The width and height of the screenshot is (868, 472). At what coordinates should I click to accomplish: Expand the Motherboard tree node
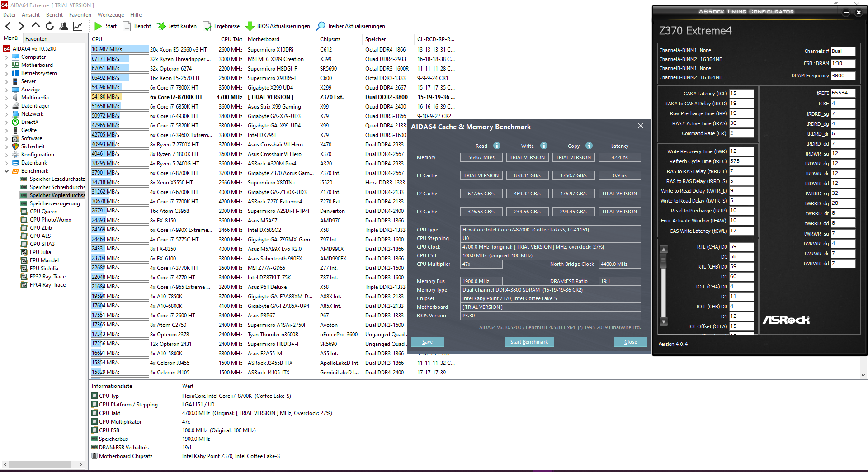click(6, 66)
